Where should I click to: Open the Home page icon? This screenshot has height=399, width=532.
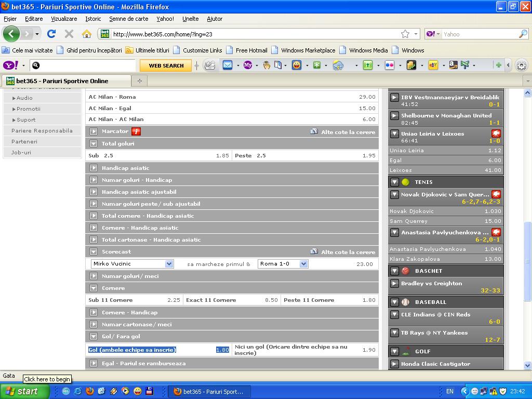tap(87, 34)
